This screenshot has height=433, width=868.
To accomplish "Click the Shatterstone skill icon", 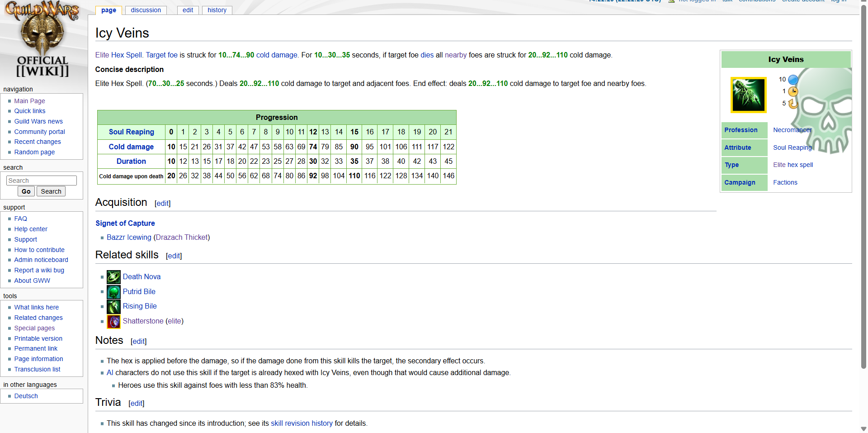I will (113, 321).
